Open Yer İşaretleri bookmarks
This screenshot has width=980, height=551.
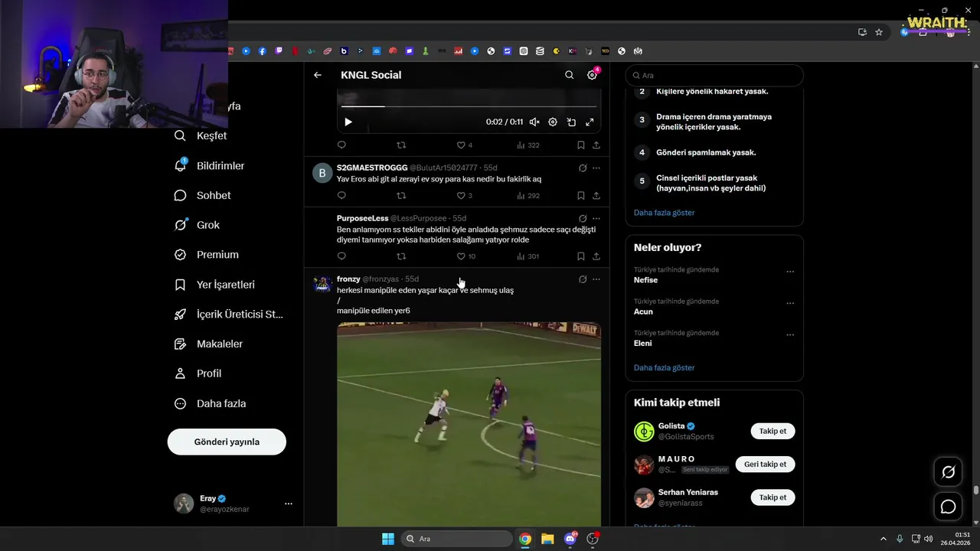pos(214,285)
